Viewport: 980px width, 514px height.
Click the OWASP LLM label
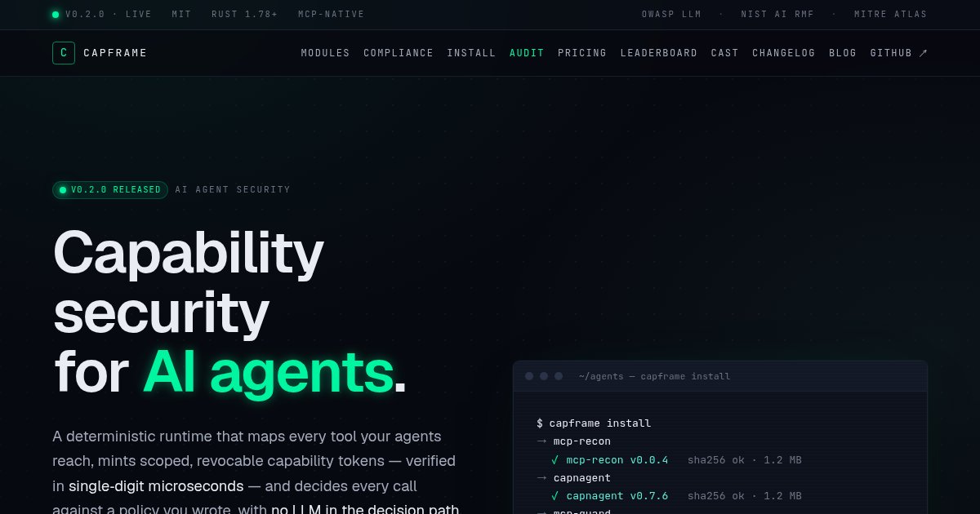tap(671, 15)
